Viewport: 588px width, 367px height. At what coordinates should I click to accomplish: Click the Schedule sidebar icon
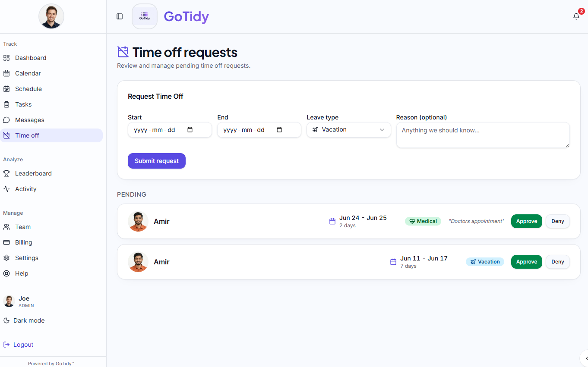pos(6,89)
